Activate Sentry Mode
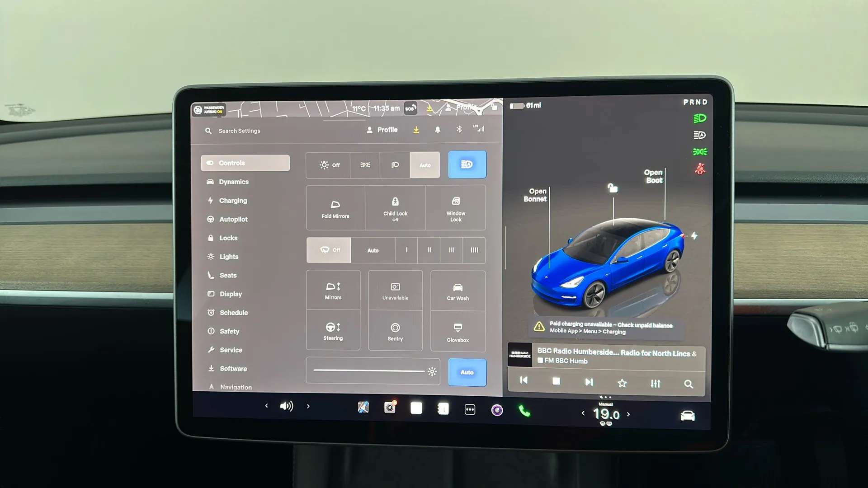The height and width of the screenshot is (488, 868). [395, 330]
